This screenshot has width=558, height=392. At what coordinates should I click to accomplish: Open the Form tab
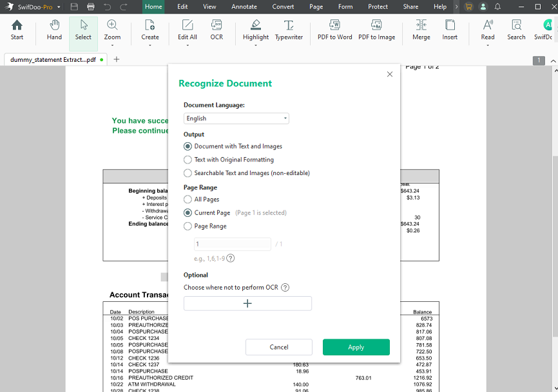tap(345, 6)
